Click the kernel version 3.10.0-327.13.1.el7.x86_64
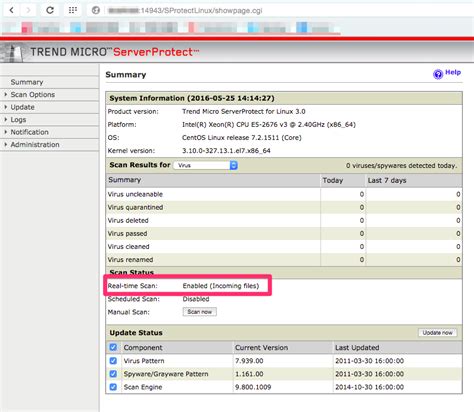The width and height of the screenshot is (474, 412). (x=226, y=151)
